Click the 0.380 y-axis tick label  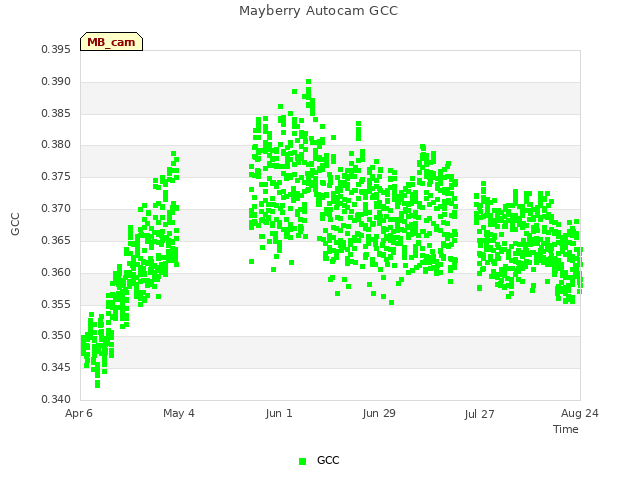[x=56, y=144]
